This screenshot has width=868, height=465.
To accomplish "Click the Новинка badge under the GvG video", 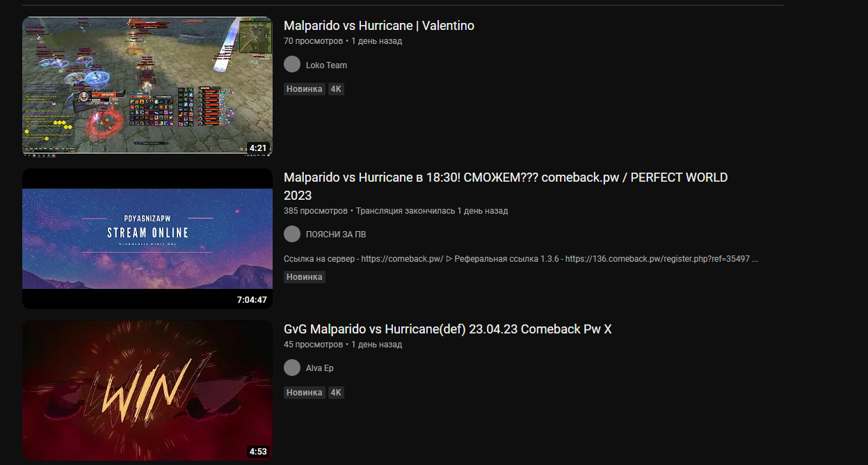I will click(305, 393).
